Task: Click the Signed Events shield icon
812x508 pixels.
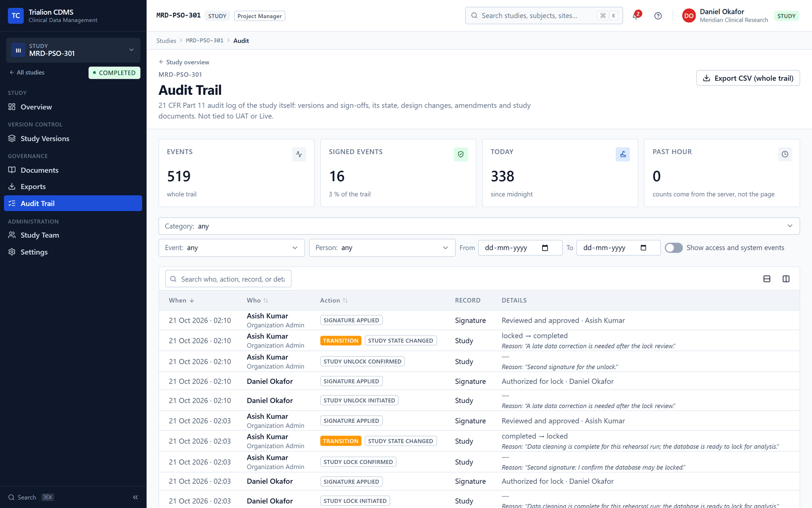Action: pyautogui.click(x=461, y=154)
